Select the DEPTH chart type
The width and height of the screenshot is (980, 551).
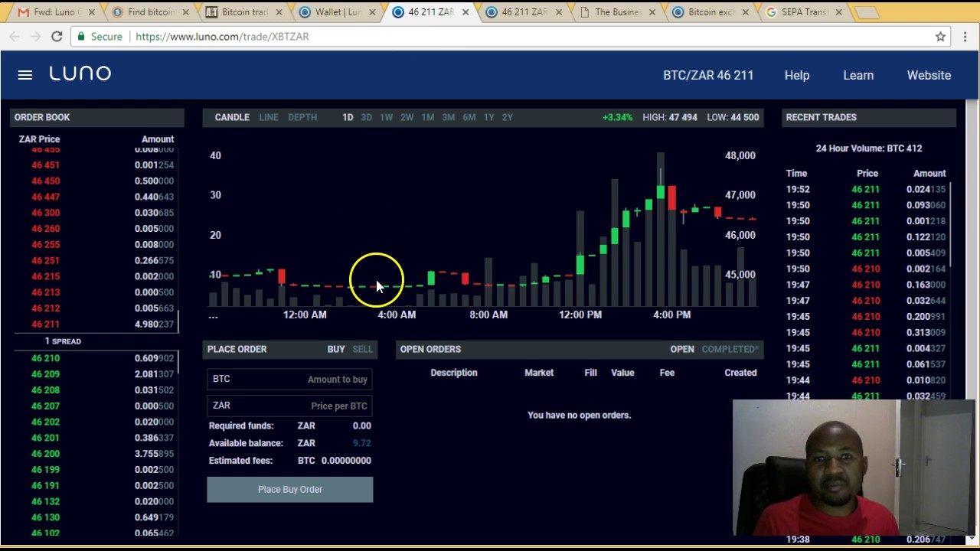pyautogui.click(x=302, y=117)
